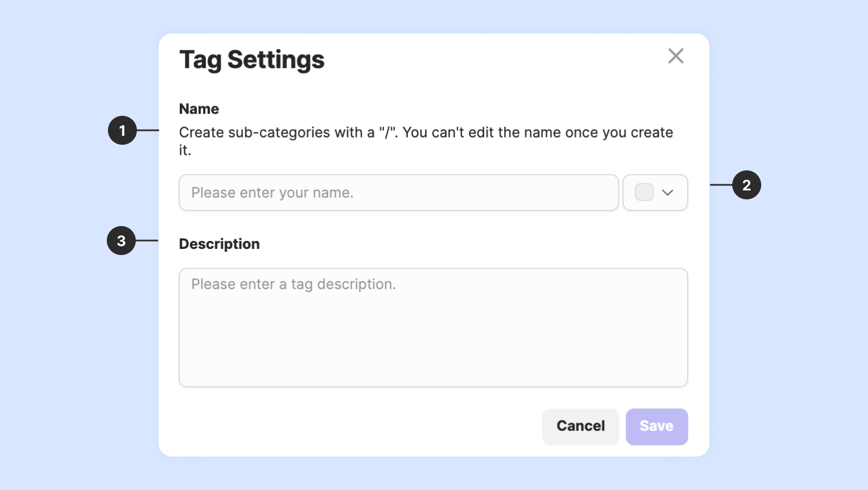Click empty space left of Cancel button
Image resolution: width=868 pixels, height=490 pixels.
[356, 427]
